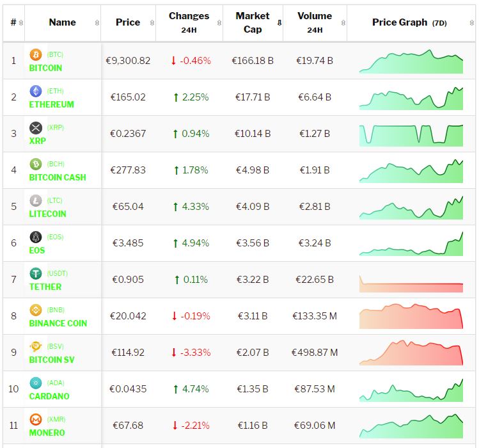Open the BITCOIN CASH coin link

click(x=58, y=177)
